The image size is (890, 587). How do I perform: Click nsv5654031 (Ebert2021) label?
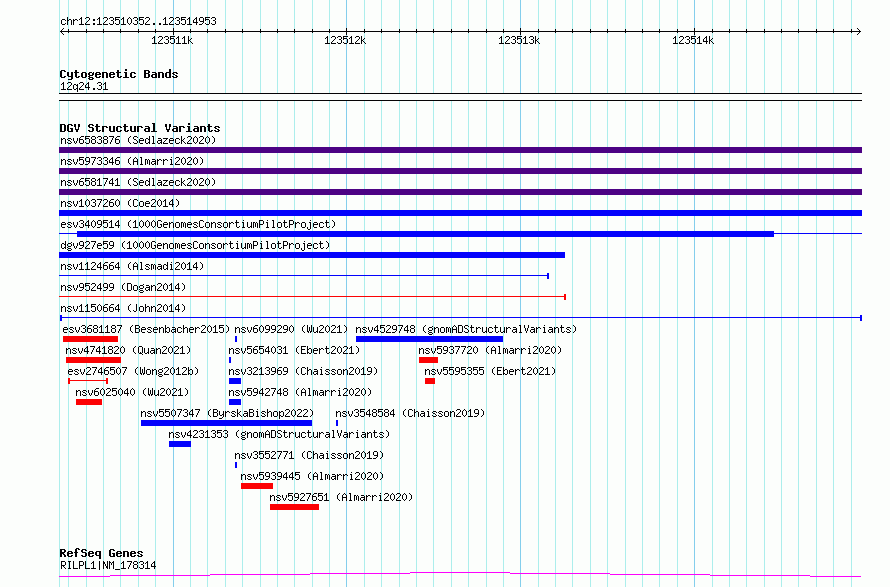click(294, 350)
